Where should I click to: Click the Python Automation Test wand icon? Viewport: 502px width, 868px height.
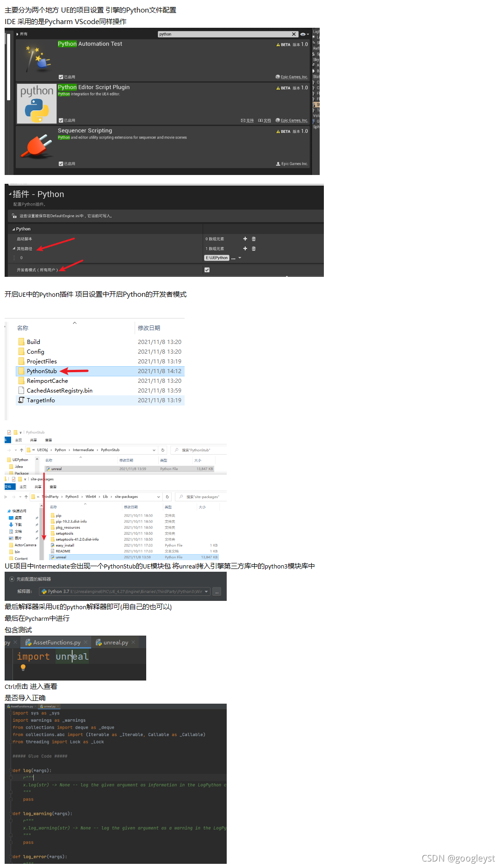(x=37, y=59)
